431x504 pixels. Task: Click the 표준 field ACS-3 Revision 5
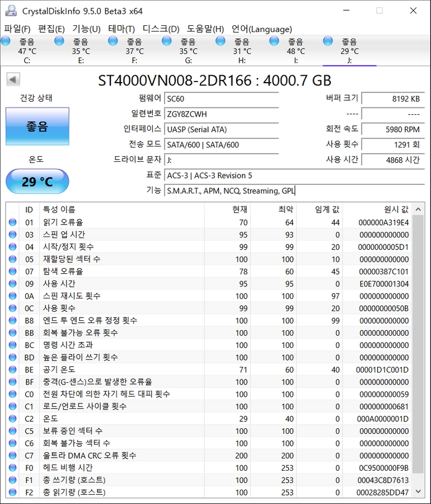point(295,176)
